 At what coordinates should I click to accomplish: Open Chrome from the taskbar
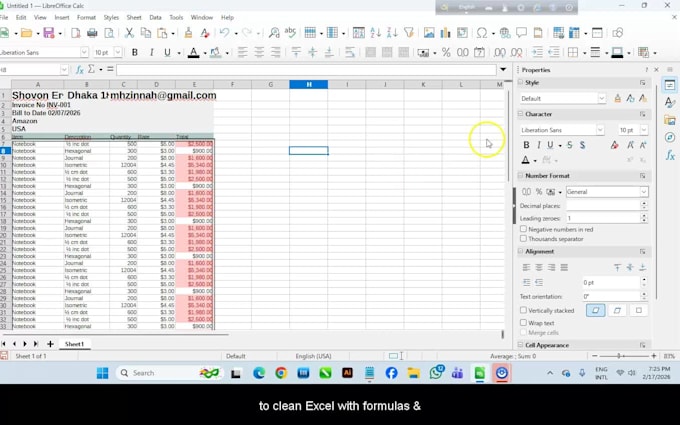pyautogui.click(x=281, y=373)
